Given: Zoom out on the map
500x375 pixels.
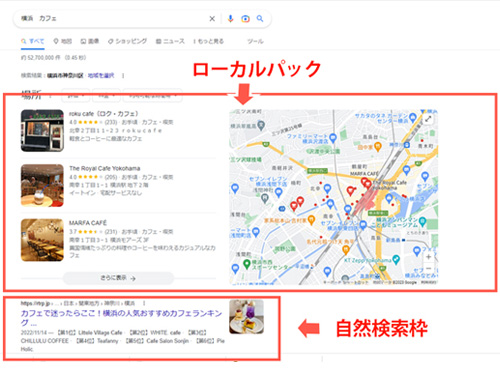Looking at the screenshot, I should click(x=429, y=268).
